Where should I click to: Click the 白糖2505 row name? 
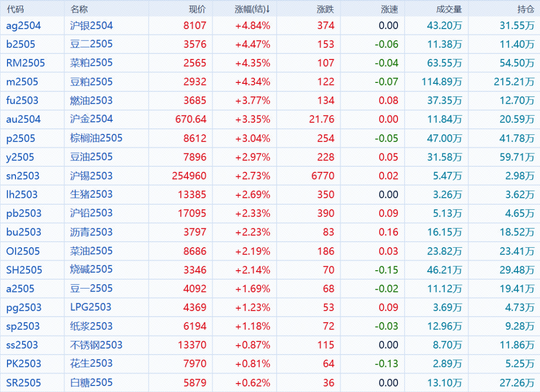tap(91, 383)
